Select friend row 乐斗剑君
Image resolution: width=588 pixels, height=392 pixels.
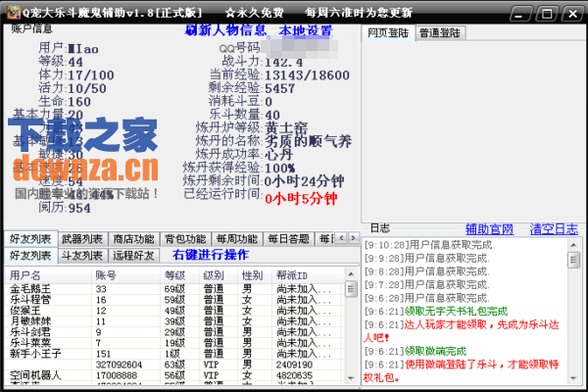174,332
